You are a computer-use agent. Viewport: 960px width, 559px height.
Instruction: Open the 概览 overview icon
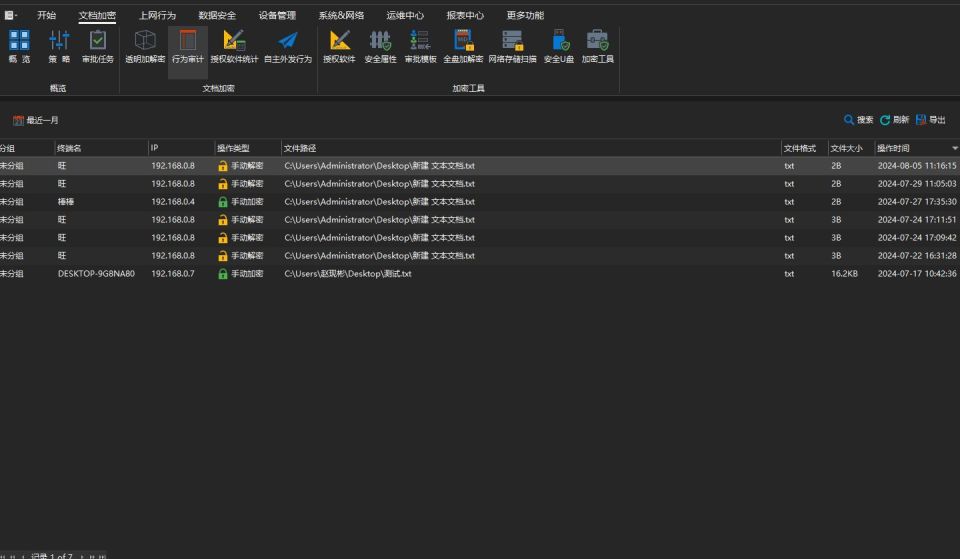[19, 46]
